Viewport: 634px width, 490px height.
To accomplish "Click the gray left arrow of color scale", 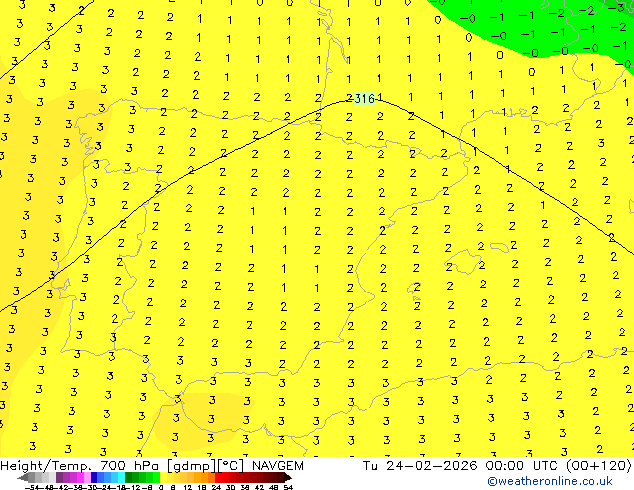I will 23,477.
